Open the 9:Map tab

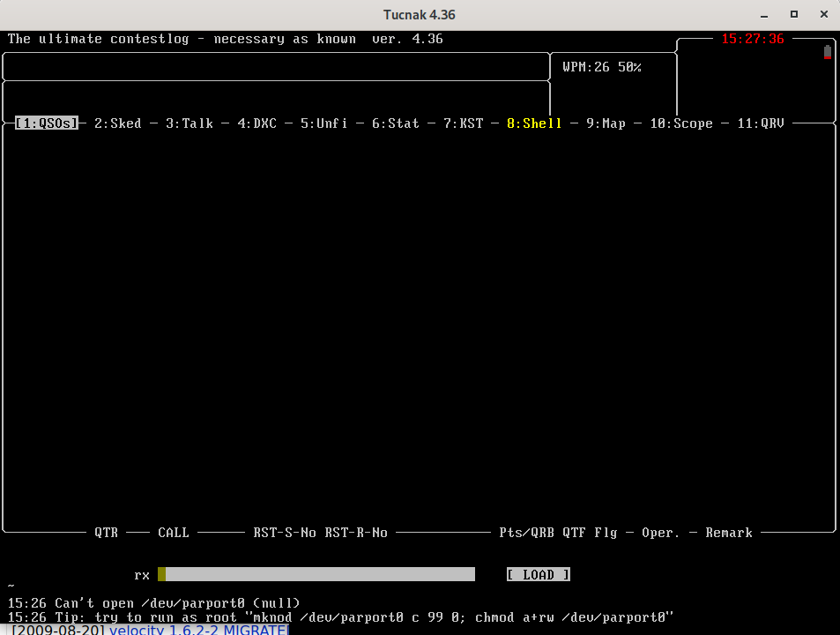[606, 123]
